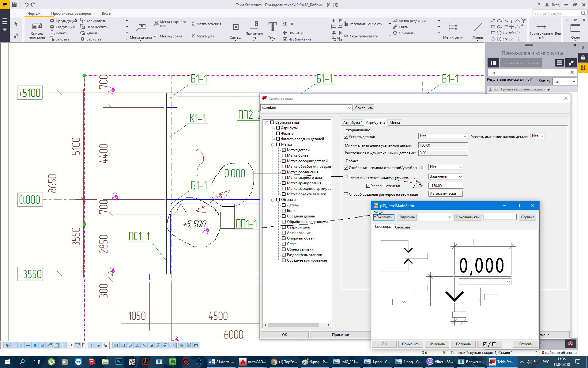Click the Линия drawing tool icon
Image resolution: width=588 pixels, height=368 pixels.
477,28
